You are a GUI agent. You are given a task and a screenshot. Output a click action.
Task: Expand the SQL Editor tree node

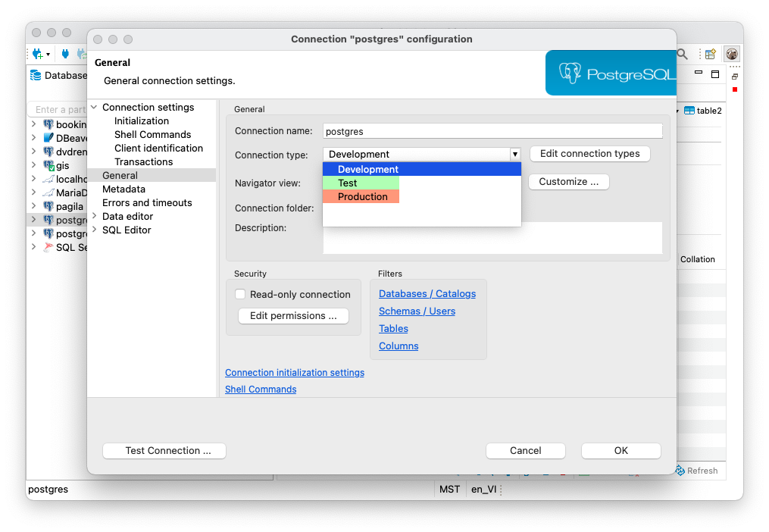pyautogui.click(x=94, y=230)
